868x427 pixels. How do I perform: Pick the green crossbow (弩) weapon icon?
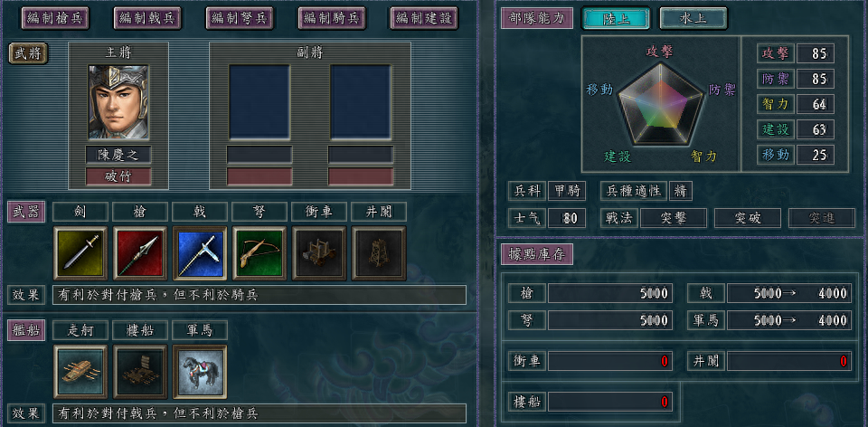pyautogui.click(x=259, y=252)
